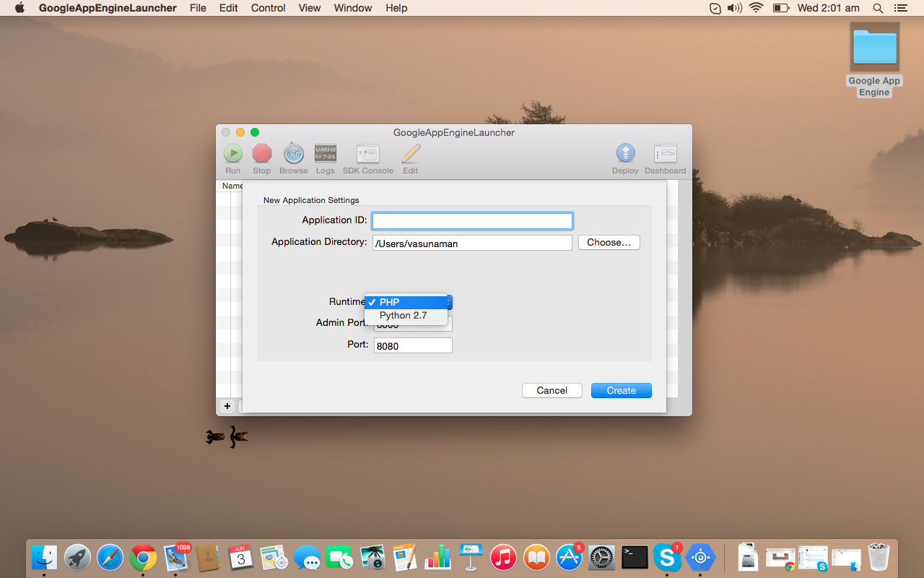The width and height of the screenshot is (924, 578).
Task: Click the Create button
Action: coord(621,390)
